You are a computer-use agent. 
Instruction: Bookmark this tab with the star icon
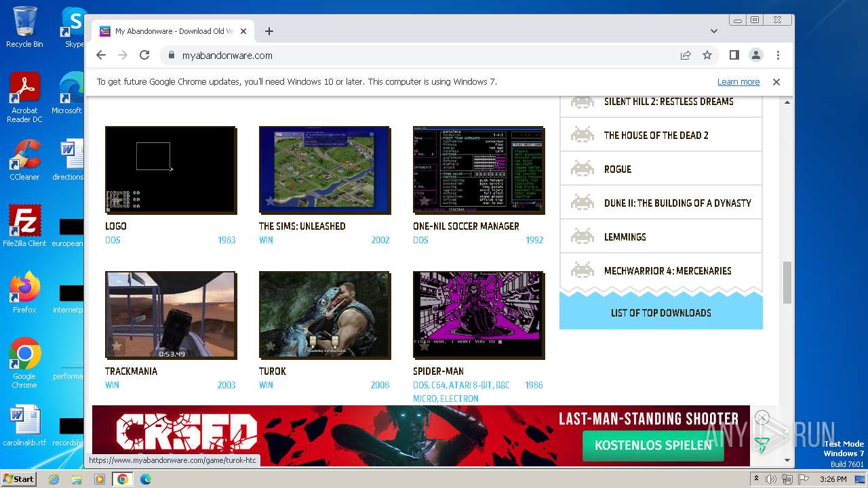click(x=707, y=56)
